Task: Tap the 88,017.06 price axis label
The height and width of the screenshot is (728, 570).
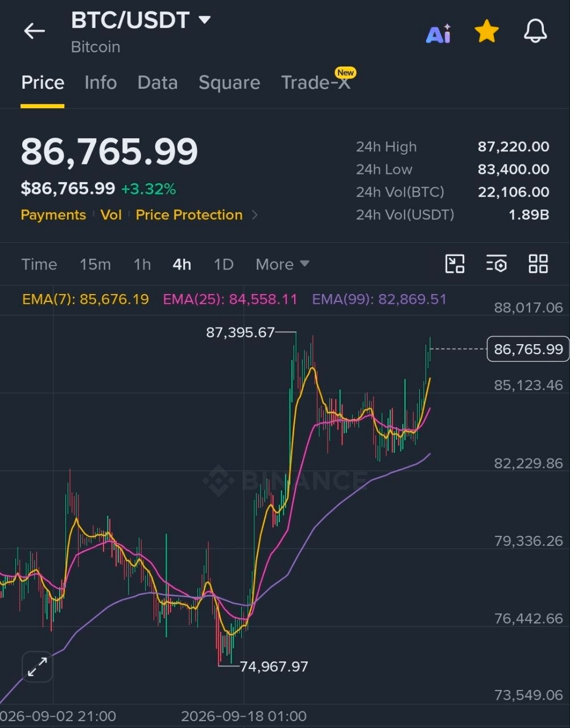Action: [x=528, y=308]
